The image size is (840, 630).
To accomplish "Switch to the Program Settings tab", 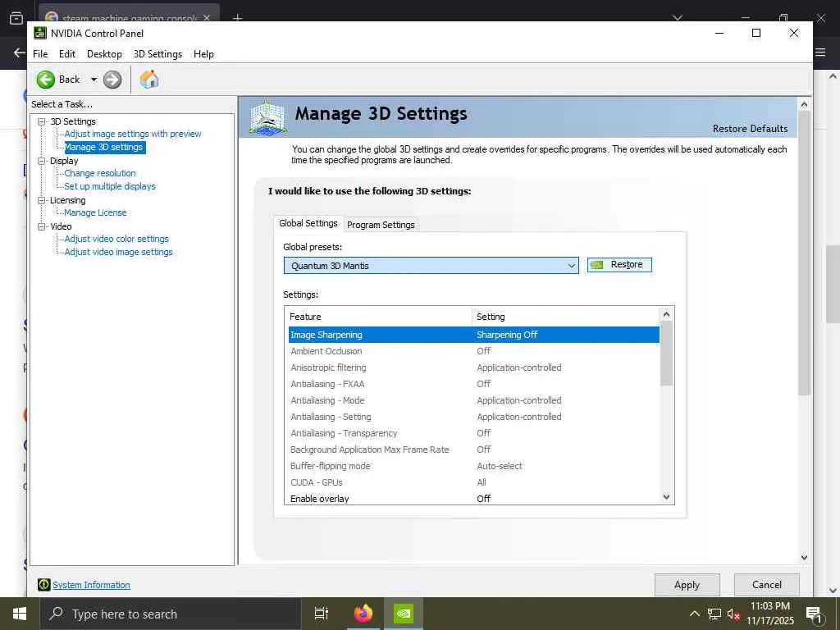I will (x=381, y=225).
